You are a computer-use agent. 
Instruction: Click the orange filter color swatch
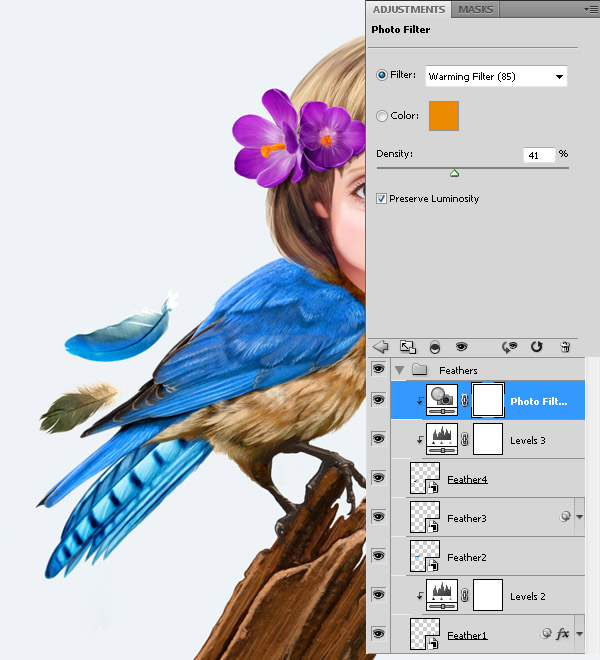[x=443, y=116]
